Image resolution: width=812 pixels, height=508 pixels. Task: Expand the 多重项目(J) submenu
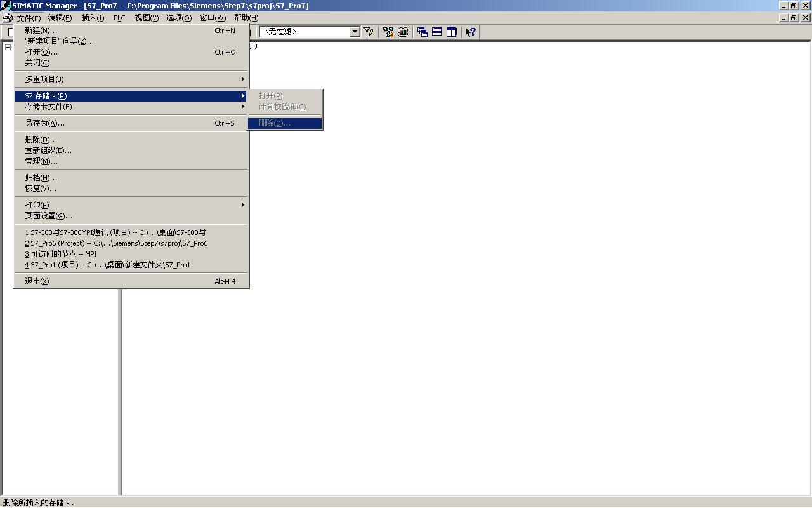[131, 79]
